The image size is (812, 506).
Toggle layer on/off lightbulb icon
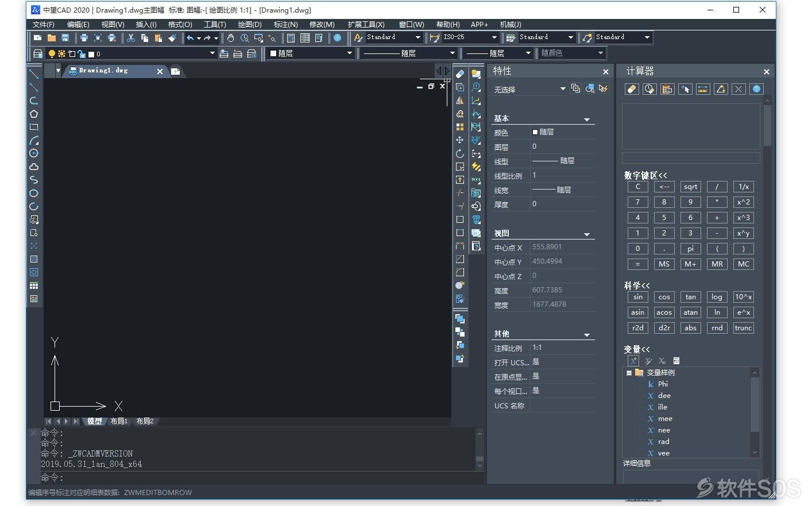[52, 53]
